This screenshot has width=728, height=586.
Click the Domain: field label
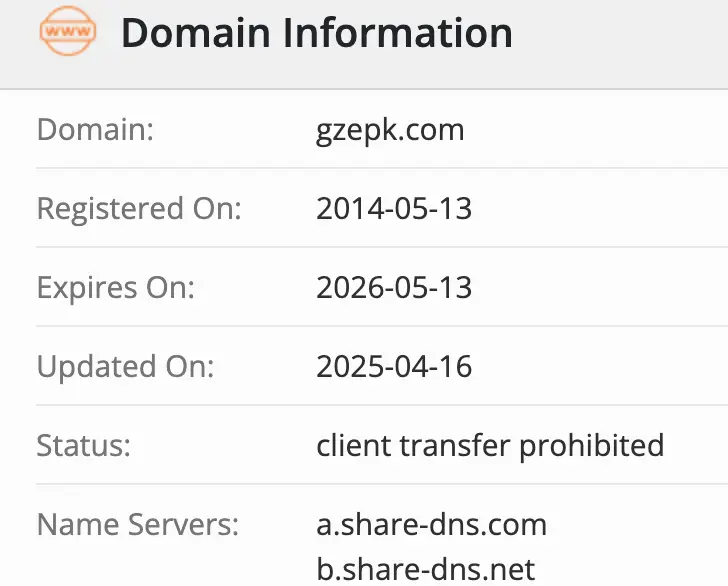[x=95, y=130]
